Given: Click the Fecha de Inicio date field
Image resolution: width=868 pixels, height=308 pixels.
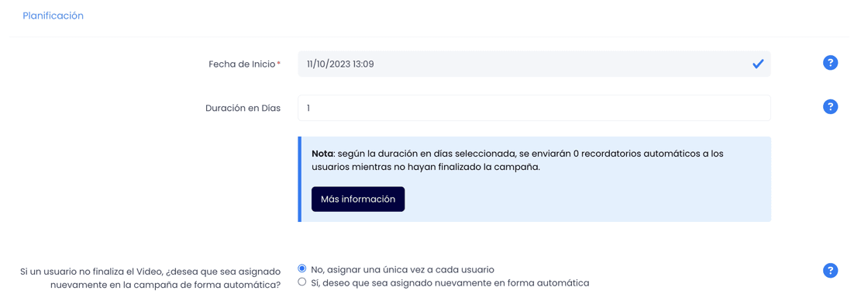Looking at the screenshot, I should click(534, 64).
